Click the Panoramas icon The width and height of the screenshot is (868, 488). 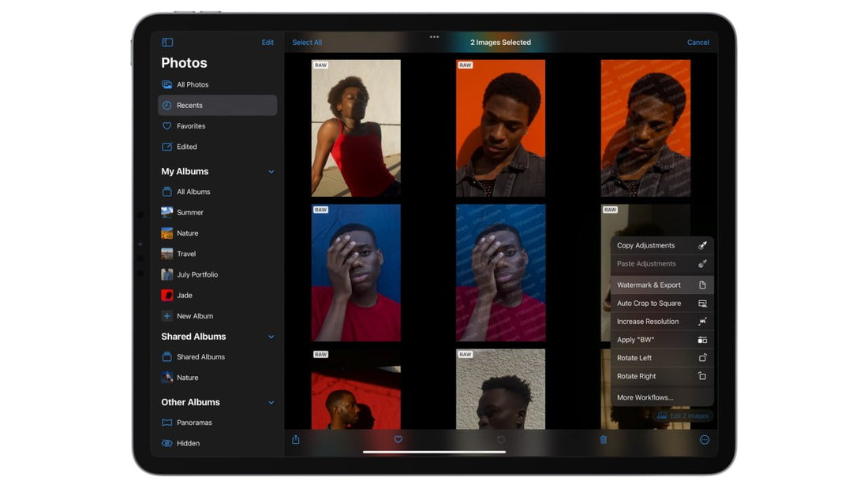click(x=166, y=423)
